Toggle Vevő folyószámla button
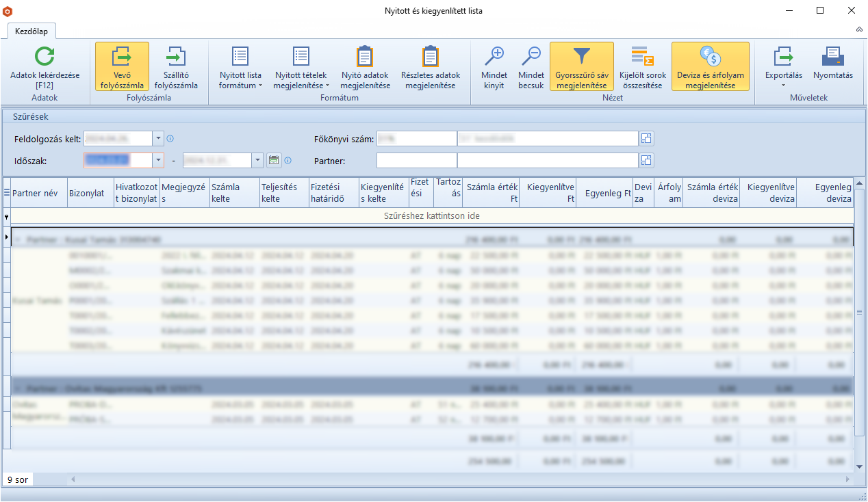Screen dimensions: 868x502 (122, 67)
